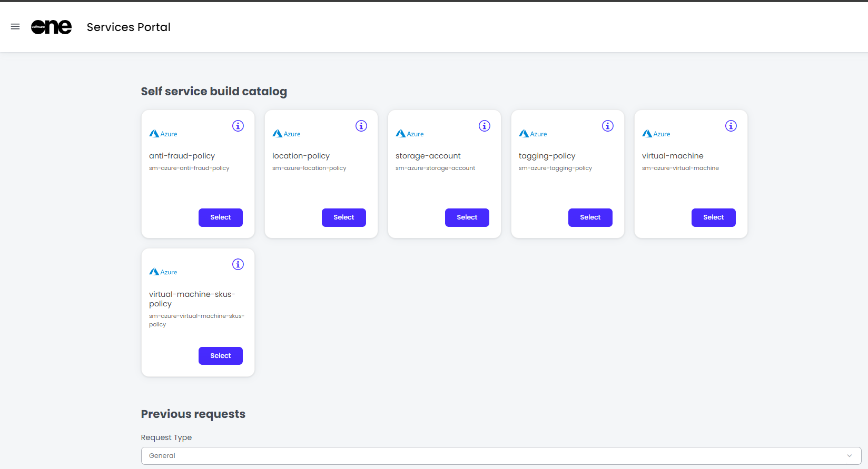This screenshot has height=469, width=868.
Task: Show info for anti-fraud-policy card
Action: pyautogui.click(x=238, y=126)
